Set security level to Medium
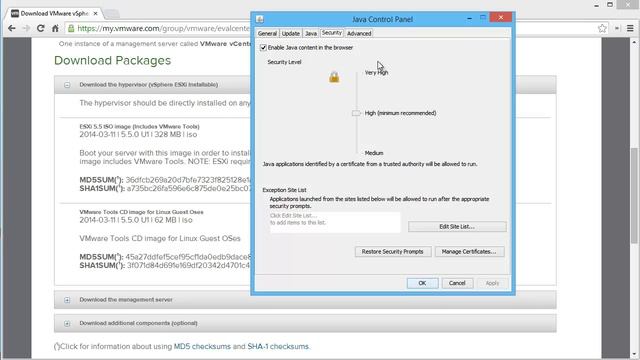This screenshot has height=360, width=640. point(374,153)
